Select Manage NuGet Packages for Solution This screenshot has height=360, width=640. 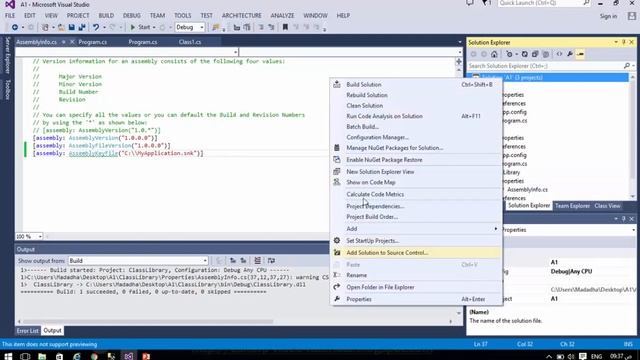[416, 148]
